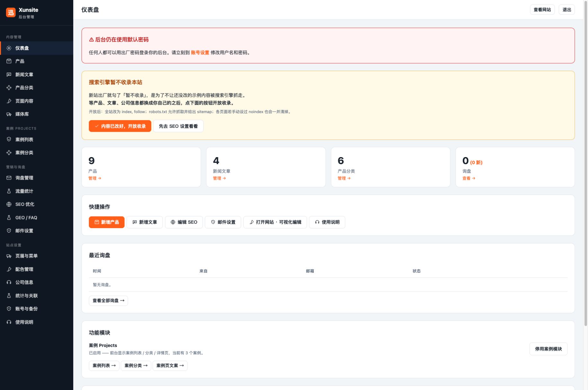The height and width of the screenshot is (390, 588).
Task: Click the 案例列表 shield icon
Action: coord(9,139)
